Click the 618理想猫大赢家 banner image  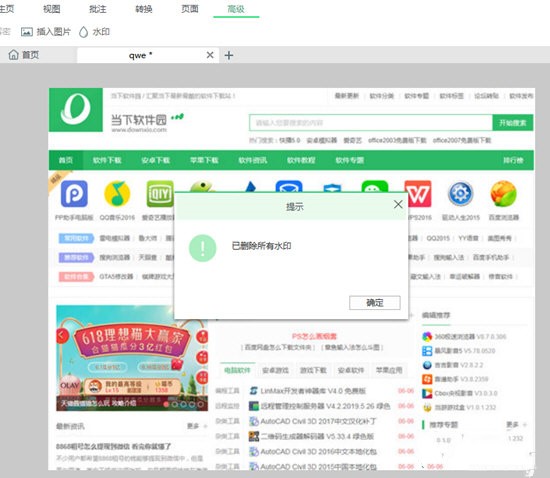pyautogui.click(x=132, y=358)
